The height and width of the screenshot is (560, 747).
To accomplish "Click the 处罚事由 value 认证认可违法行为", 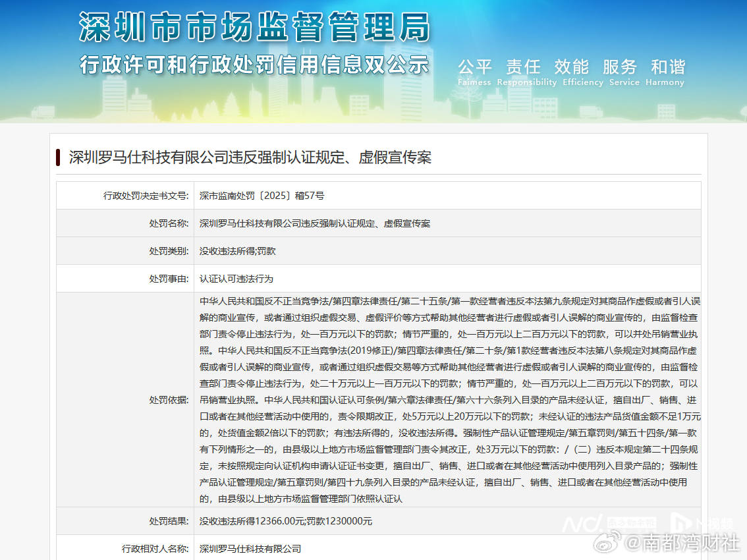I will tap(236, 279).
